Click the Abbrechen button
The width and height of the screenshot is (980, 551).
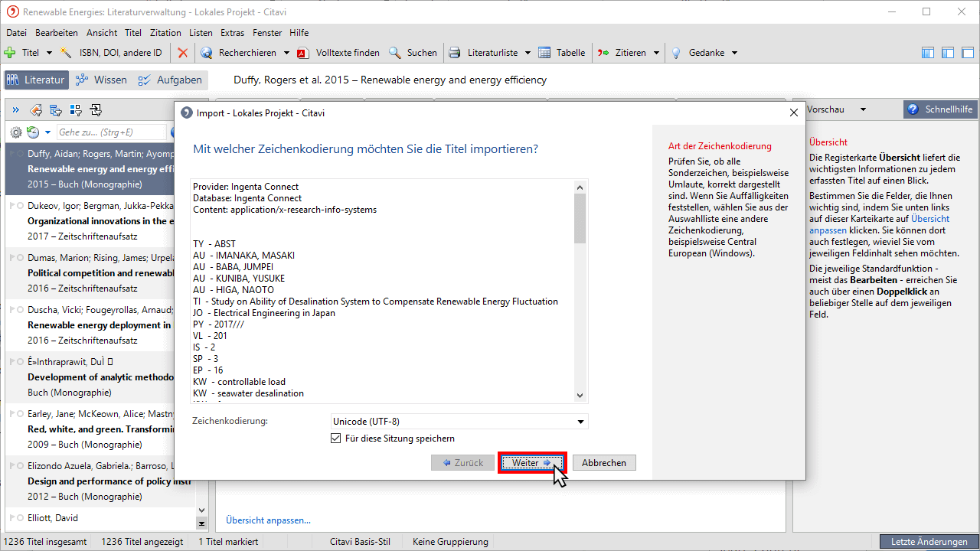click(x=604, y=463)
